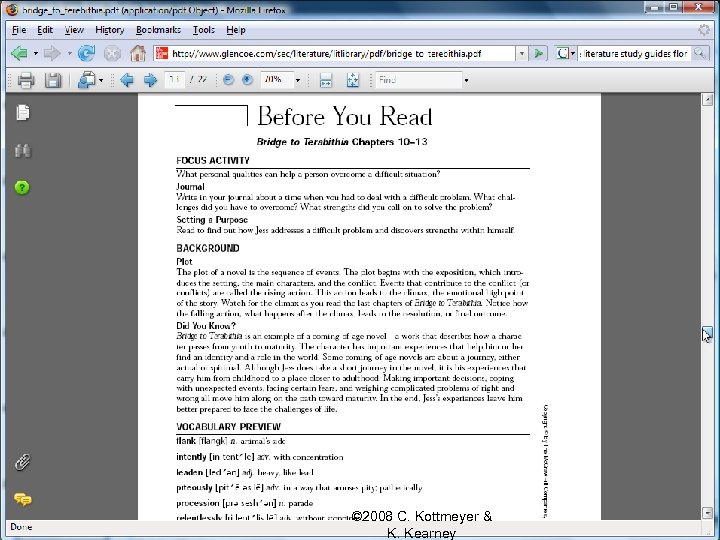Viewport: 720px width, 540px height.
Task: Click the Fit Page icon
Action: pos(352,80)
